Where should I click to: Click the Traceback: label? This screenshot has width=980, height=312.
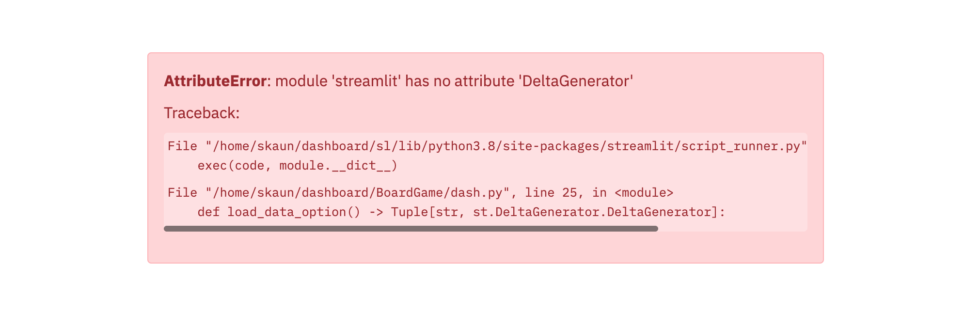point(202,113)
